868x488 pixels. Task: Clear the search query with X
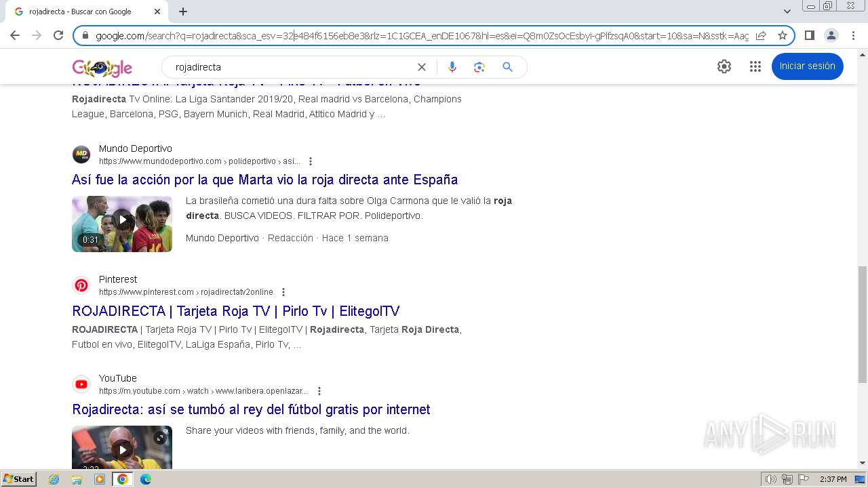pyautogui.click(x=422, y=67)
